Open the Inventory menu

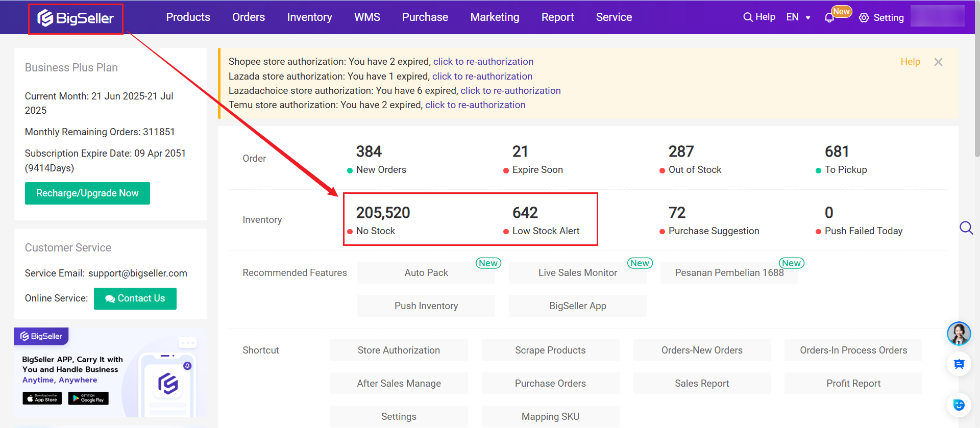(309, 17)
